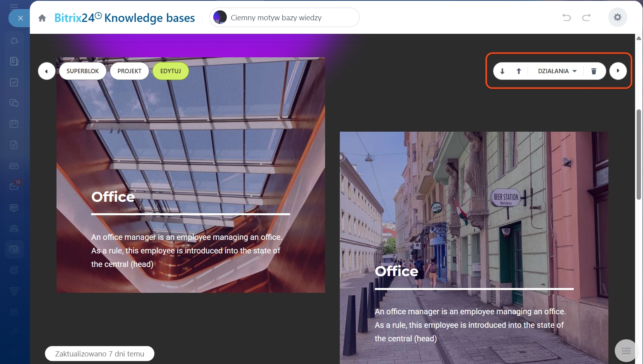Collapse the left block toolbar arrow
Viewport: 643px width, 364px height.
point(47,71)
